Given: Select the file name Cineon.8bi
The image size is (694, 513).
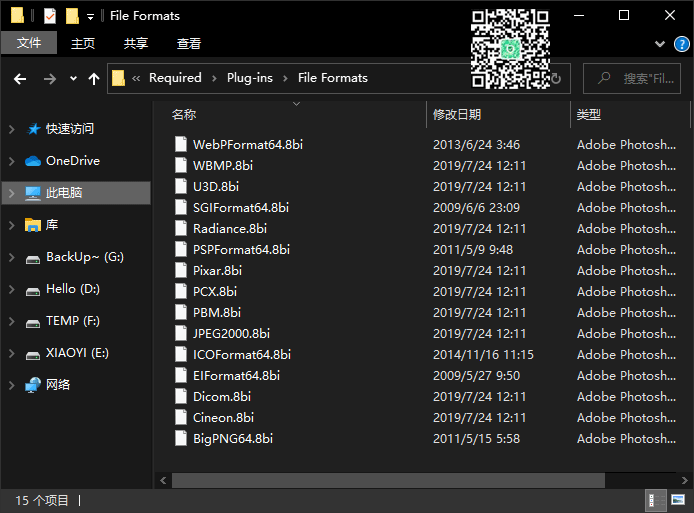Looking at the screenshot, I should (x=224, y=417).
